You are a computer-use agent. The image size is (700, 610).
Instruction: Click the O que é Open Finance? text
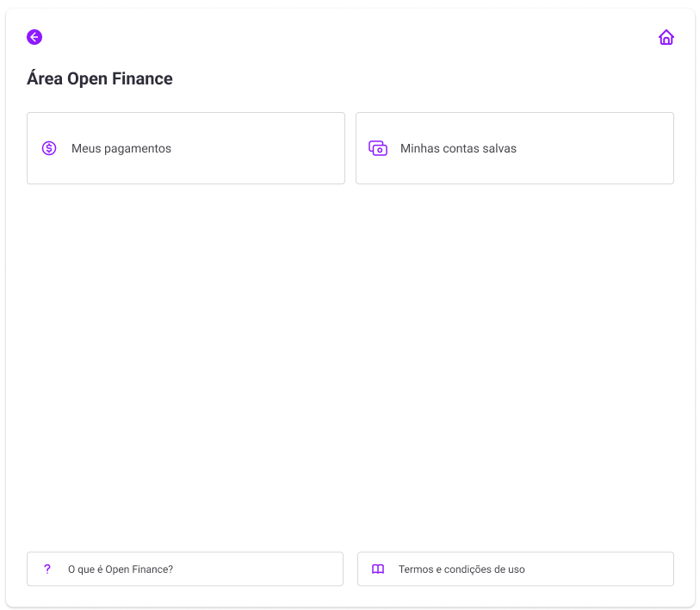(x=120, y=570)
